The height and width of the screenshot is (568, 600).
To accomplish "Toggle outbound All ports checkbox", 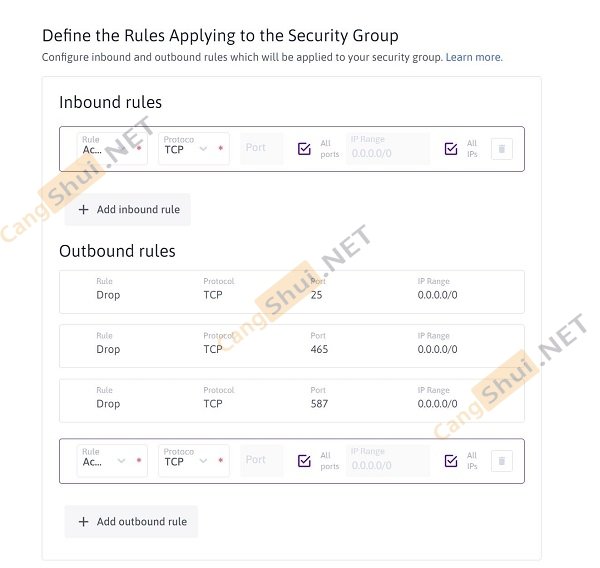I will [305, 461].
